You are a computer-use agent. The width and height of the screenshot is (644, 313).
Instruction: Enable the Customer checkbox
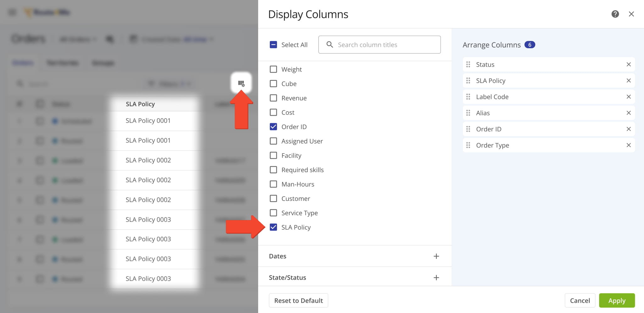tap(273, 198)
